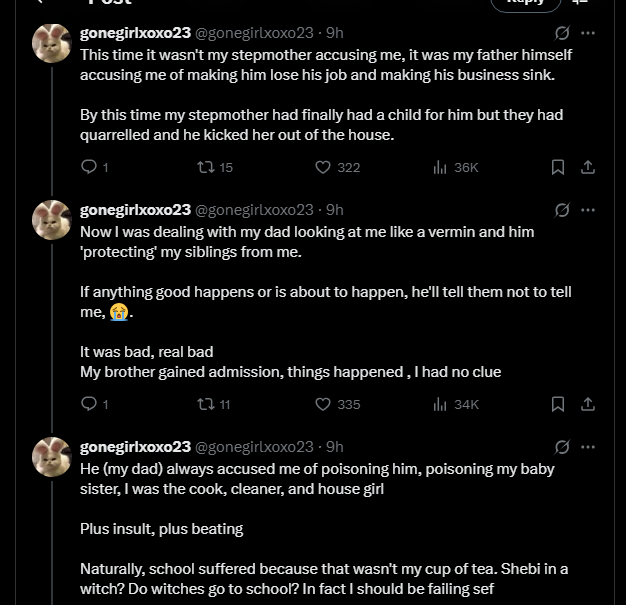
Task: Expand More options on the poisoning post
Action: (x=588, y=446)
